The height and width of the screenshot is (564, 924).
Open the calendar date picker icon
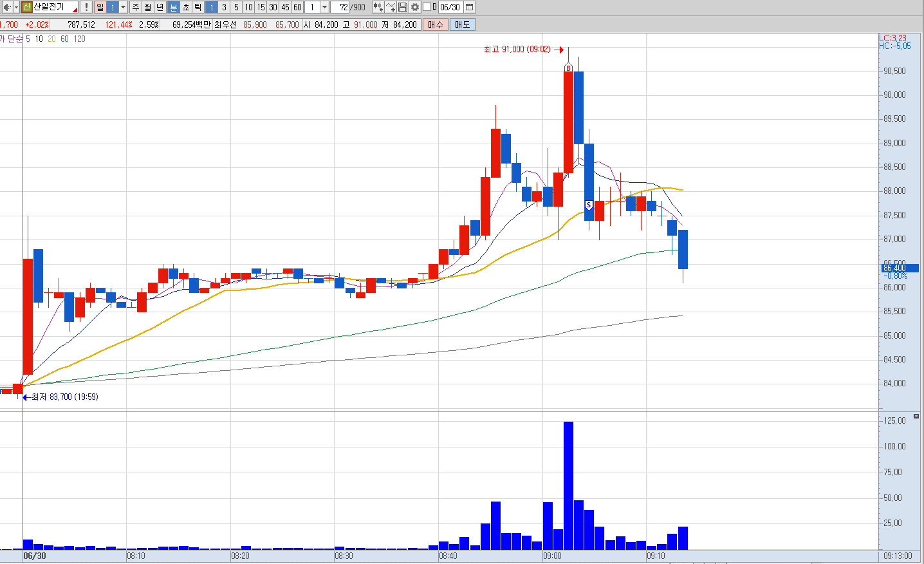pyautogui.click(x=470, y=7)
